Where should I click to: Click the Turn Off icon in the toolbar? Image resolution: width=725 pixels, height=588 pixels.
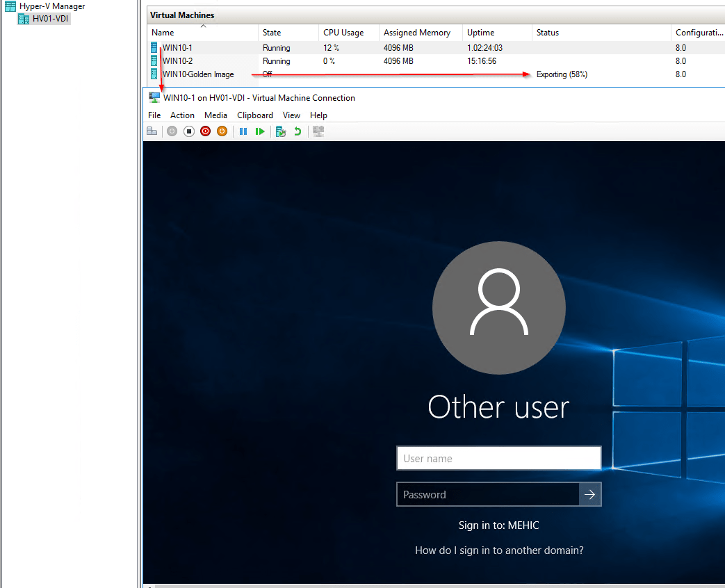click(x=188, y=131)
